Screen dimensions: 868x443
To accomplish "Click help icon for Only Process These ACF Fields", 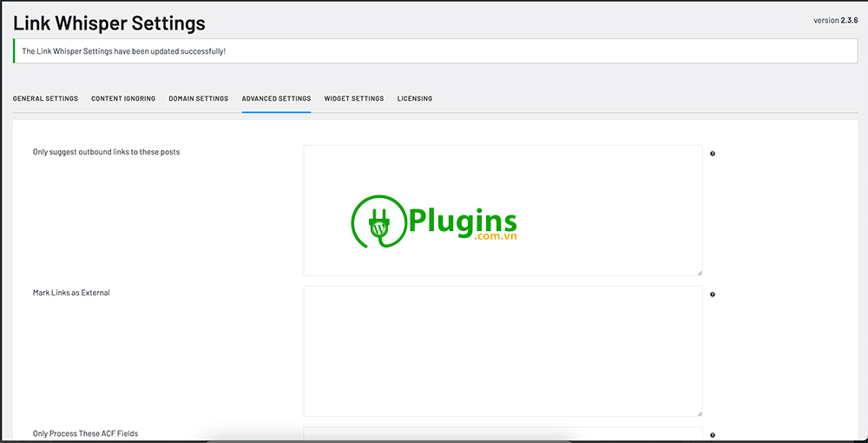I will click(713, 435).
